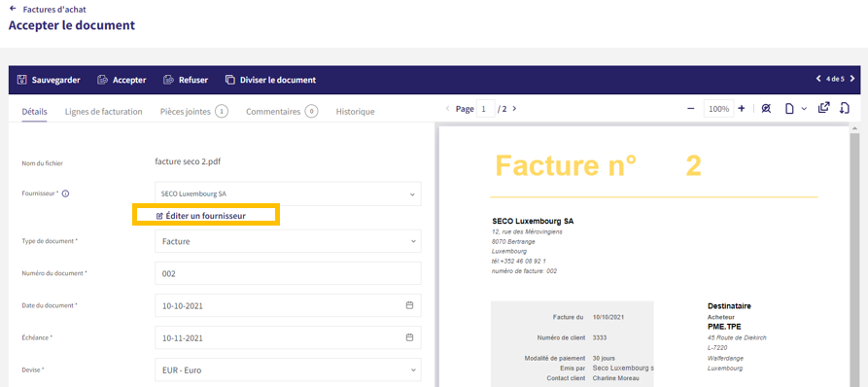Click the Fournisseur info icon
868x387 pixels.
[x=65, y=193]
